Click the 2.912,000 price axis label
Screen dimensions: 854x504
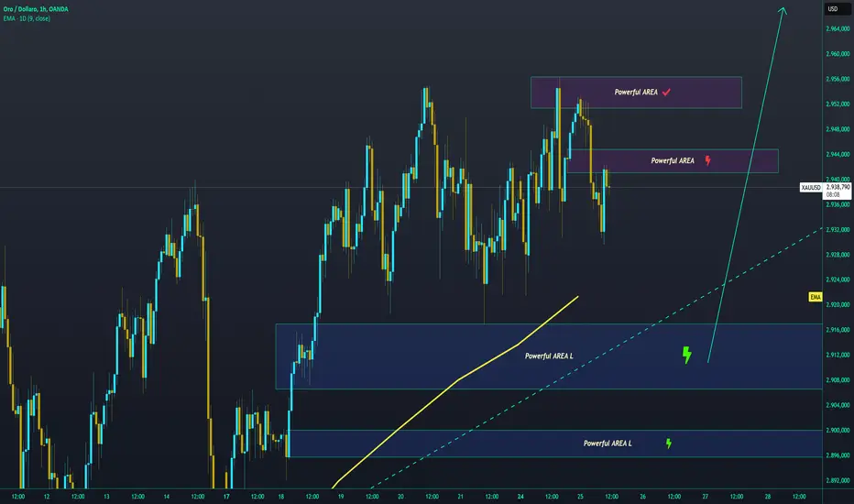[838, 356]
